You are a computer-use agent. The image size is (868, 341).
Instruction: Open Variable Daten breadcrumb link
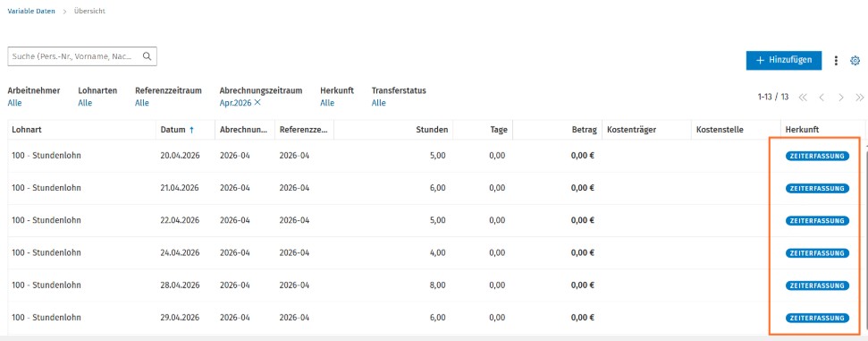31,11
